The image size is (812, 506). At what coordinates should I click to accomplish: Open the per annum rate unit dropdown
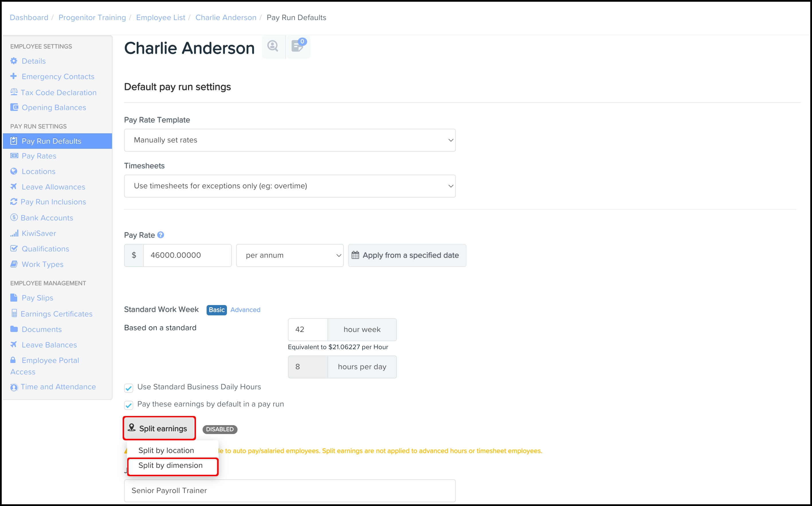click(x=290, y=255)
